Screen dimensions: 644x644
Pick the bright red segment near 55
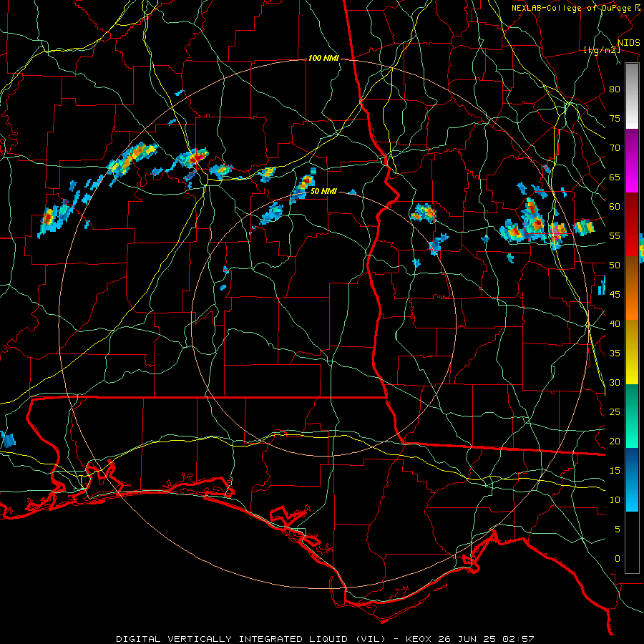click(x=632, y=240)
